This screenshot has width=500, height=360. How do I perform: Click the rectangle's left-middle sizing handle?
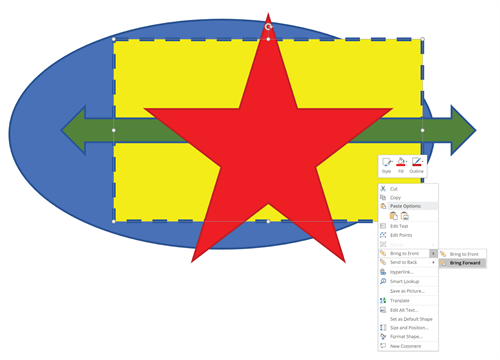pyautogui.click(x=114, y=130)
